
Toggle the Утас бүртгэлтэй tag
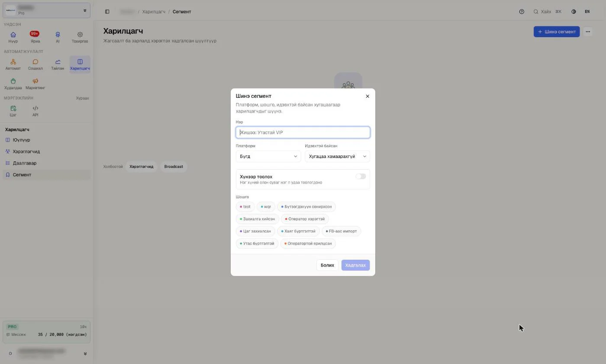coord(257,243)
